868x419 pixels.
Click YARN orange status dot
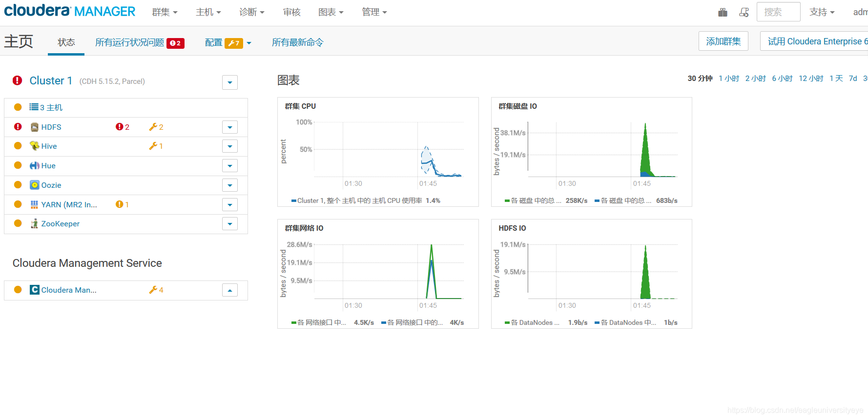[x=18, y=204]
